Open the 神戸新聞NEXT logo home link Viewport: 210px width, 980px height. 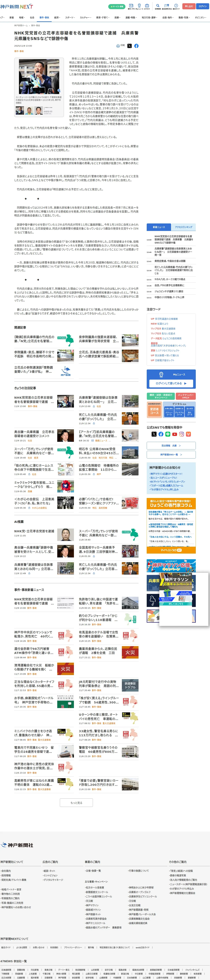click(16, 7)
